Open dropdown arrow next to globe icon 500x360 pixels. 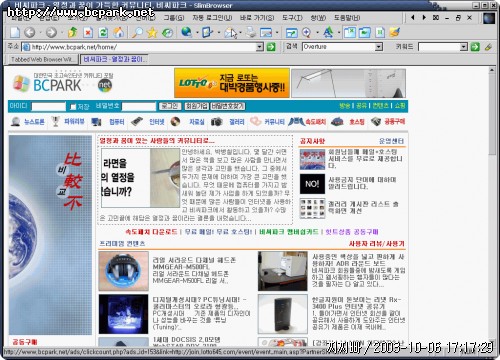pyautogui.click(x=197, y=33)
